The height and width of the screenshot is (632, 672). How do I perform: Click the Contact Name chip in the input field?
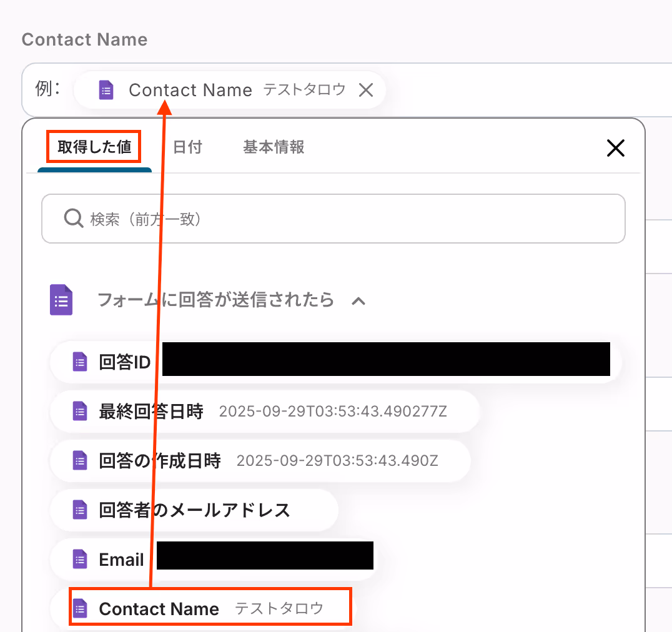point(230,90)
